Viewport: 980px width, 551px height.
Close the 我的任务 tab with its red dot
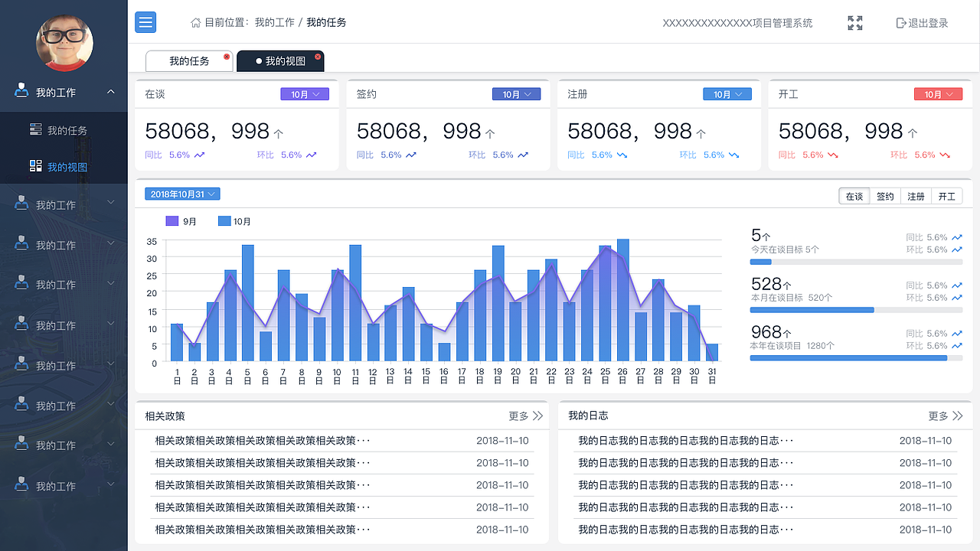point(227,57)
